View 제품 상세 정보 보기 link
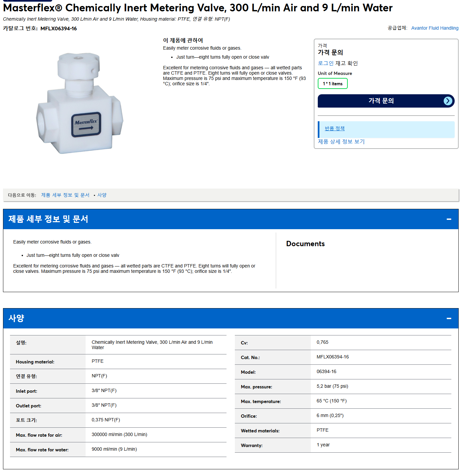Screen dimensions: 461x476 341,142
